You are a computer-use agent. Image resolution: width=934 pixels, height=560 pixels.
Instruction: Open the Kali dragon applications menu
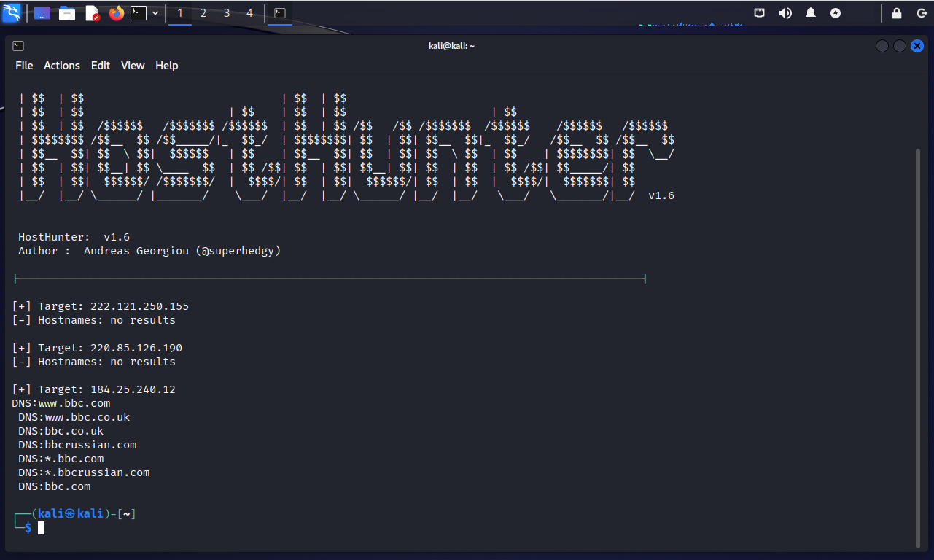coord(12,12)
